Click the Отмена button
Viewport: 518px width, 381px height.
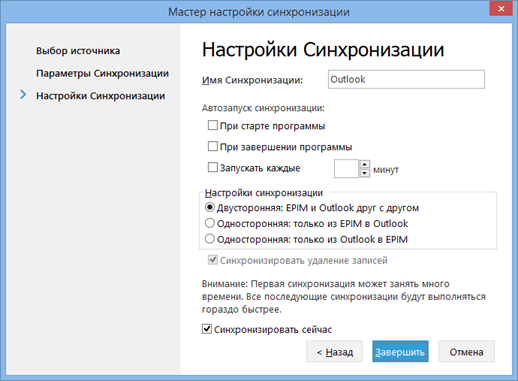(x=466, y=351)
